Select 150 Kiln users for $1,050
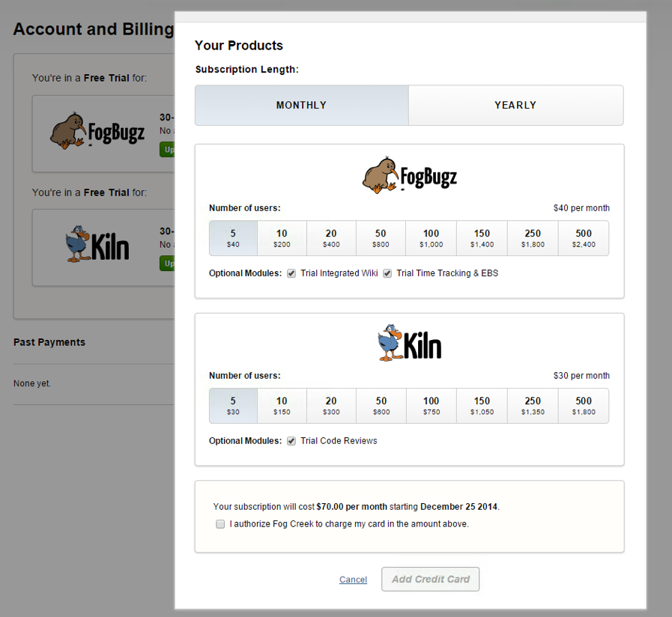The width and height of the screenshot is (672, 617). [482, 406]
